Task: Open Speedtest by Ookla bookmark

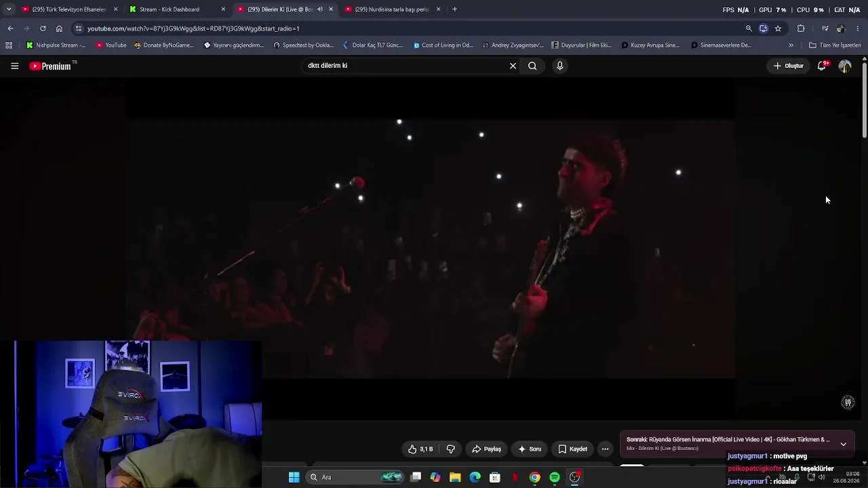Action: [303, 45]
